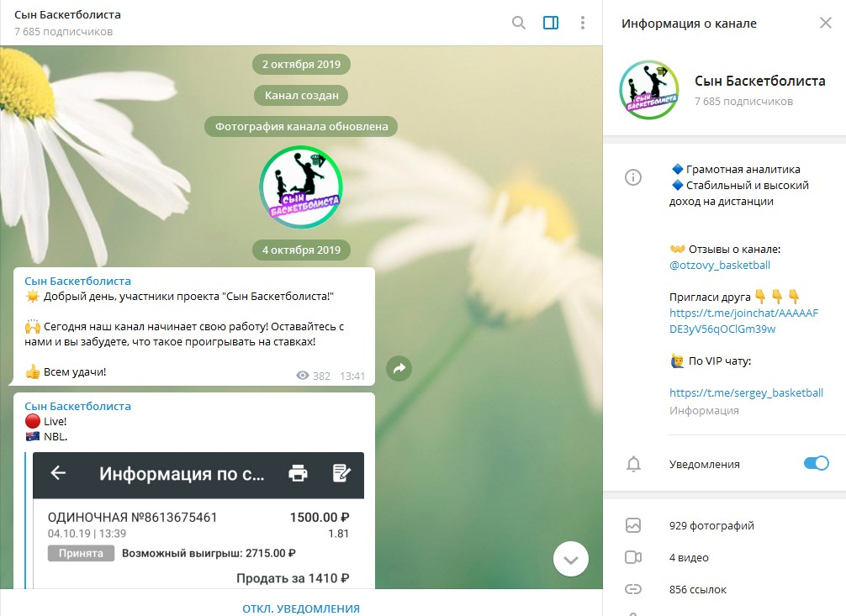This screenshot has width=846, height=616.
Task: Click the sender name on the Live! NBL post
Action: coord(77,406)
